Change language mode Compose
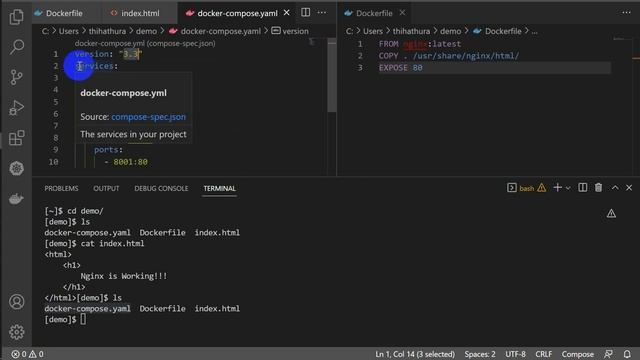 578,354
